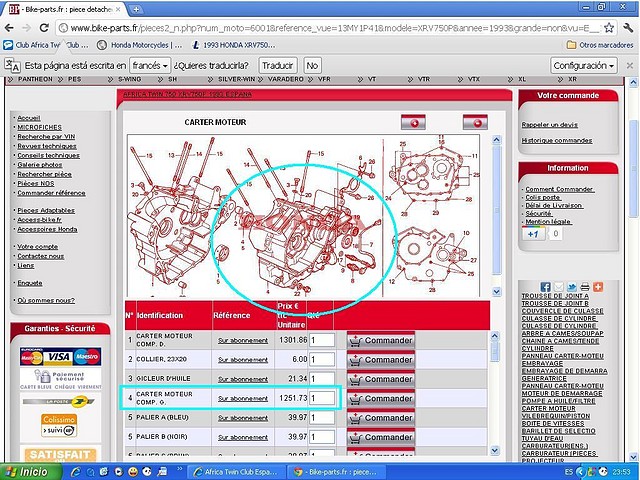640x480 pixels.
Task: Click quantity field for CARTER MOTEUR COMP. G.
Action: (322, 398)
